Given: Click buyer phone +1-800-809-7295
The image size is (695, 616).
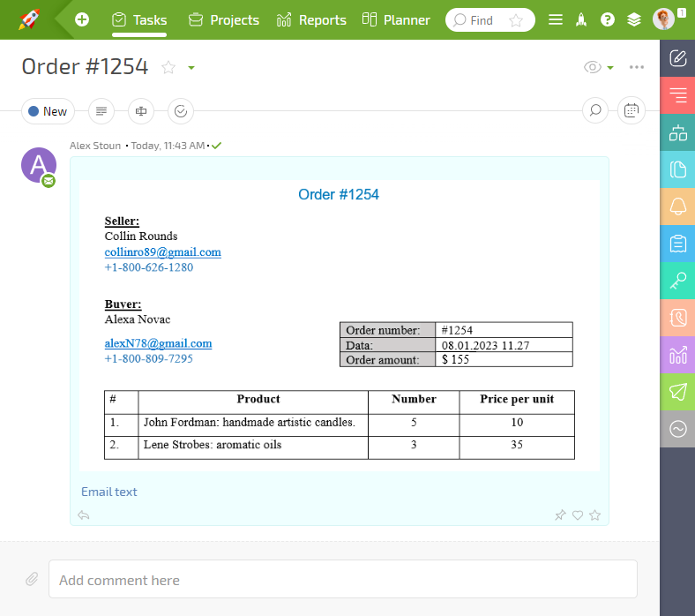Looking at the screenshot, I should coord(149,359).
